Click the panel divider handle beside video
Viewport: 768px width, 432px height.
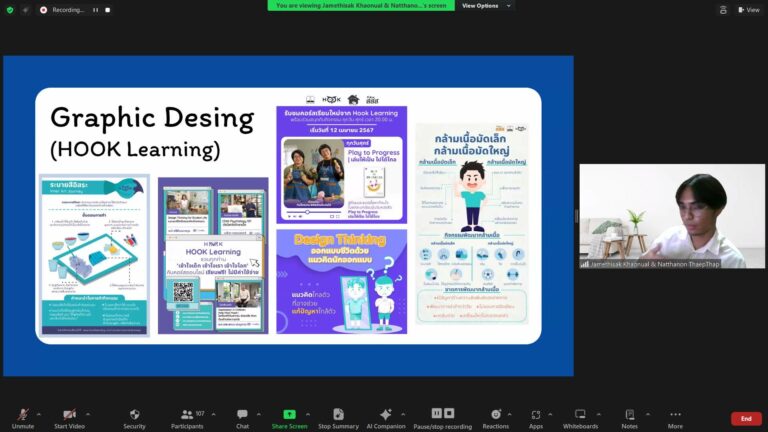[x=576, y=216]
